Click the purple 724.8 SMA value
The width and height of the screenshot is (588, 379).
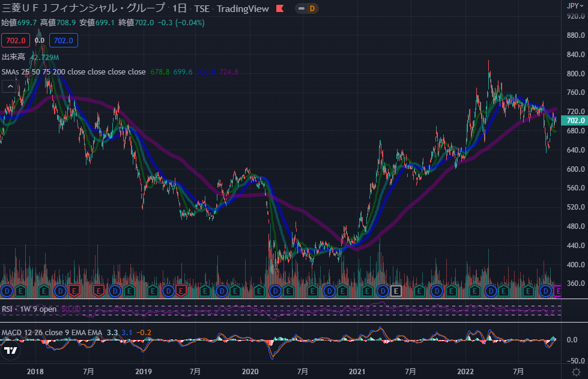pyautogui.click(x=228, y=71)
